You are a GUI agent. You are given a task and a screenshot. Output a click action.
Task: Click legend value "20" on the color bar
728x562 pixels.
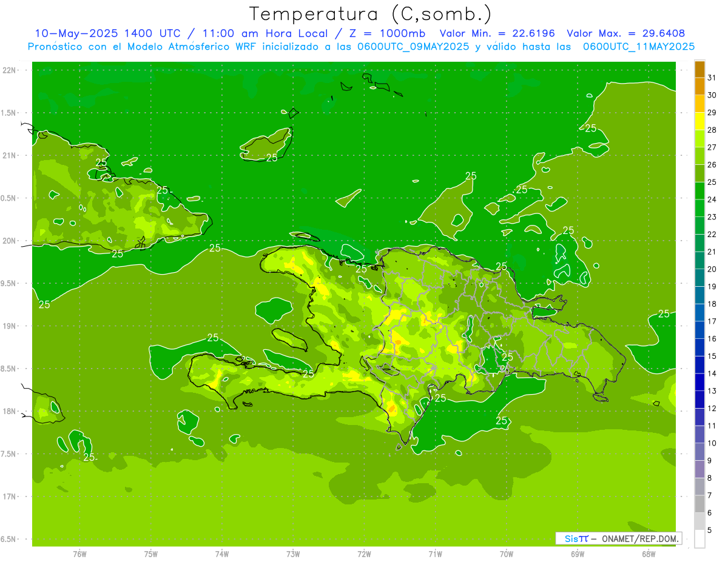[x=712, y=269]
